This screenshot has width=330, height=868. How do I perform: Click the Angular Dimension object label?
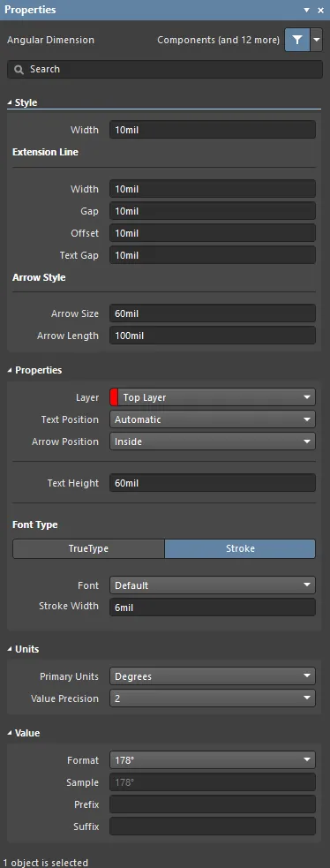click(x=50, y=41)
